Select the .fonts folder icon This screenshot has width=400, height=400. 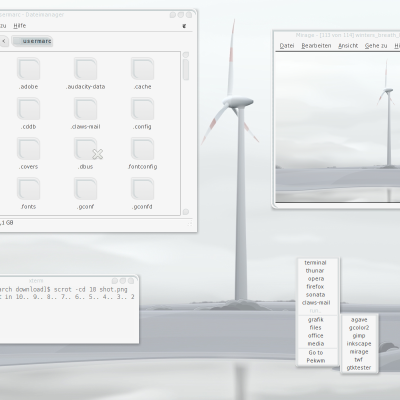coord(29,189)
